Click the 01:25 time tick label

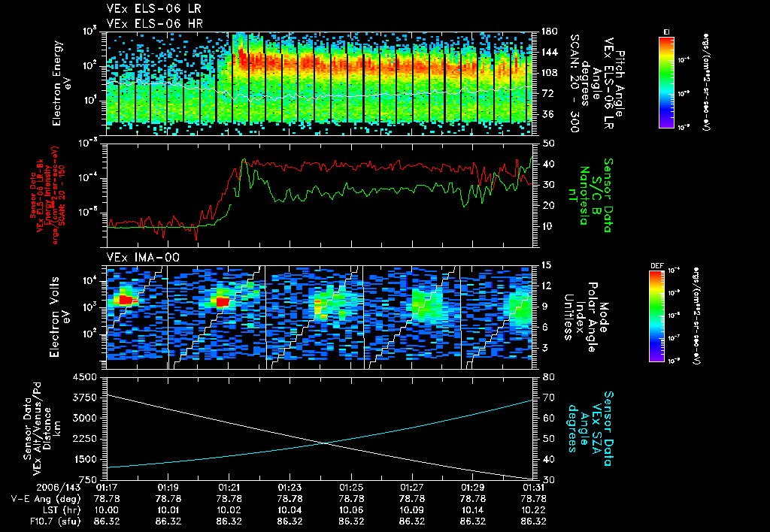(351, 488)
